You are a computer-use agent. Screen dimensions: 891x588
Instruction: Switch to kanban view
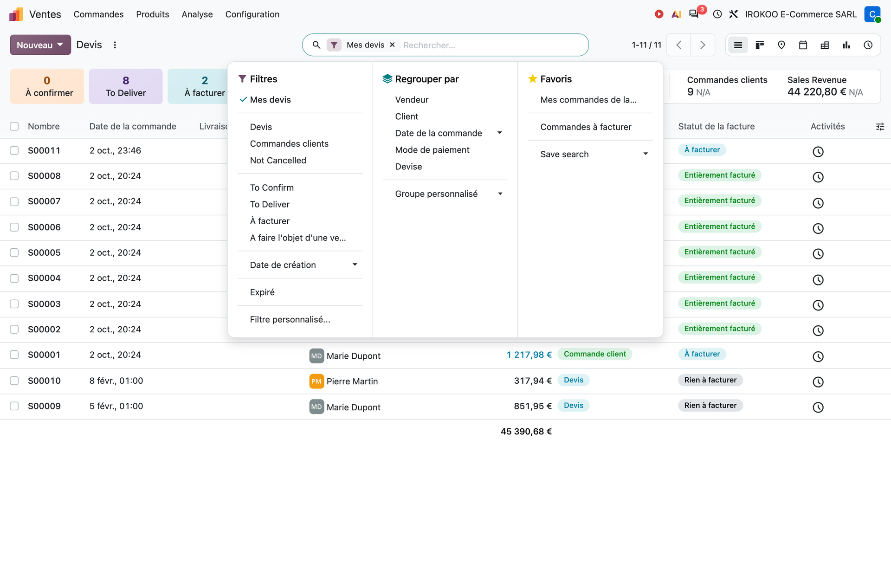760,45
